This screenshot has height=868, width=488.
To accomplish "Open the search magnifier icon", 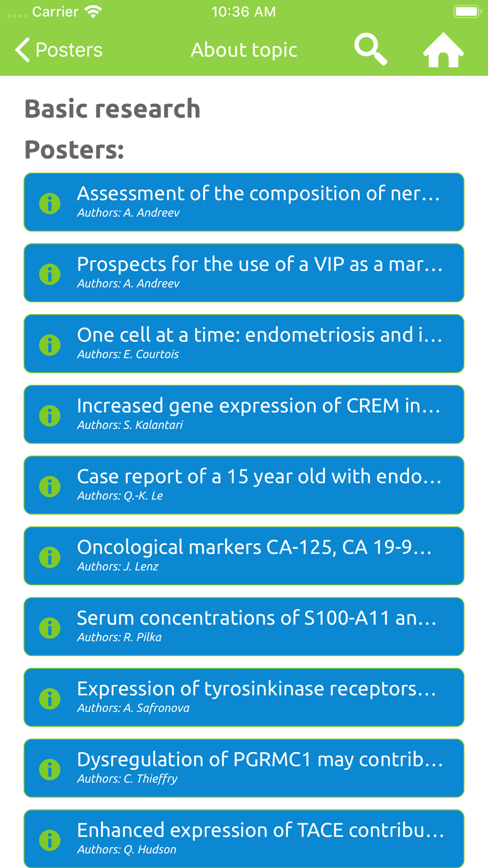I will (x=371, y=49).
